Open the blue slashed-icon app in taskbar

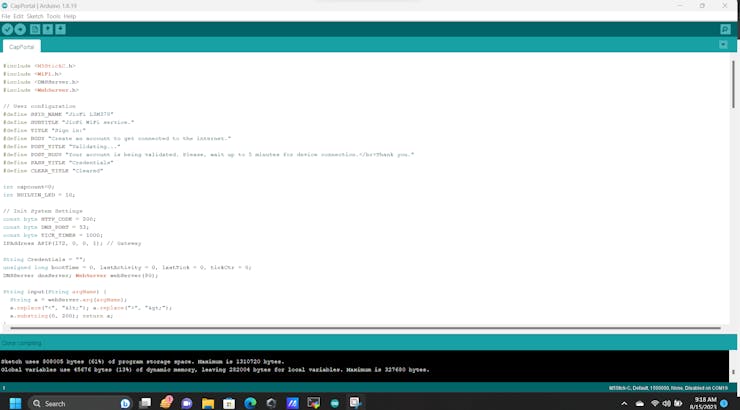pos(292,403)
